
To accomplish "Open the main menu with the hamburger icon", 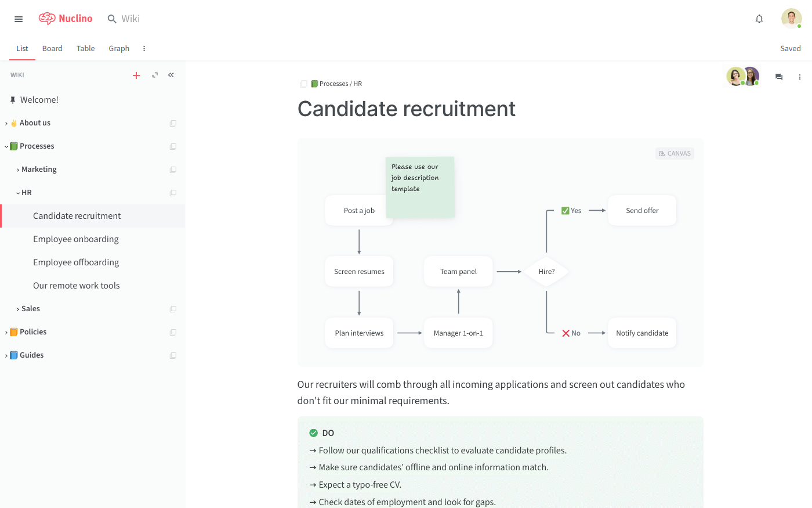I will coord(18,19).
